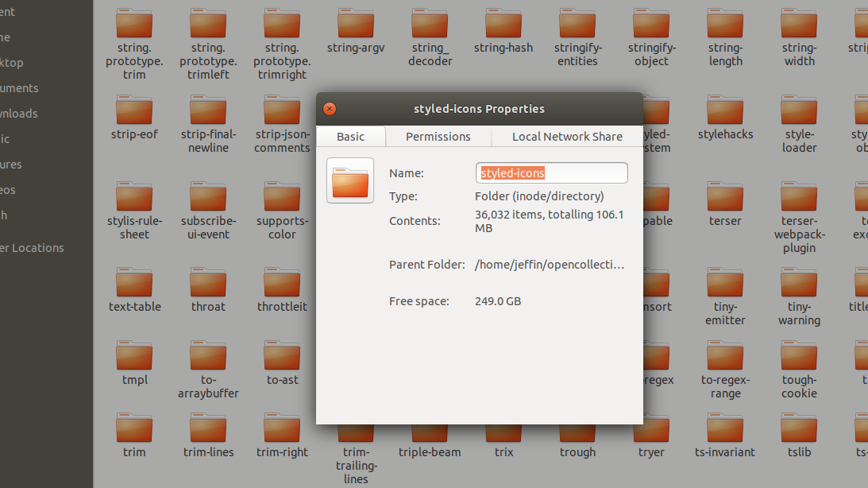
Task: Select the terser-webpack-plugin folder
Action: [x=799, y=217]
